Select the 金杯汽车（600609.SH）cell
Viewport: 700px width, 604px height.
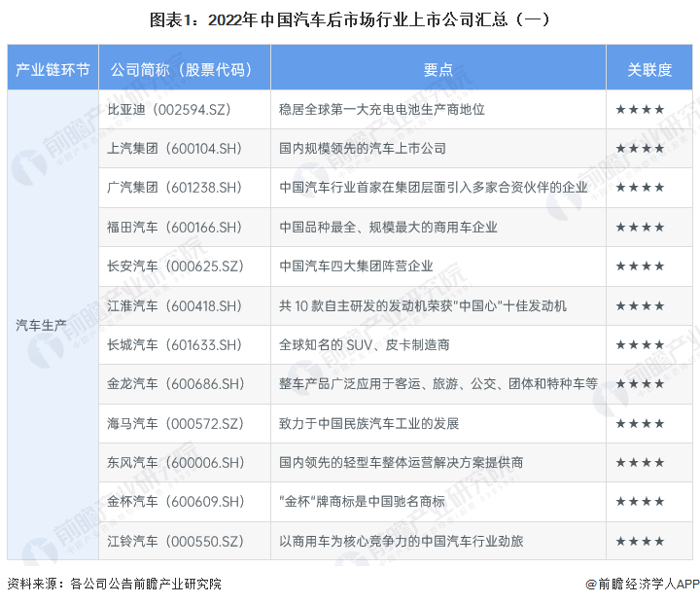coord(185,502)
